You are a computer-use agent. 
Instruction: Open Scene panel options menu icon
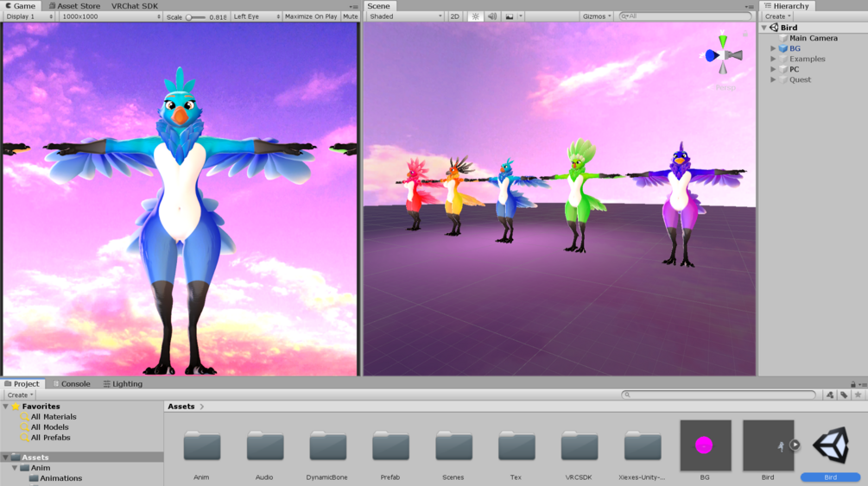pos(750,7)
